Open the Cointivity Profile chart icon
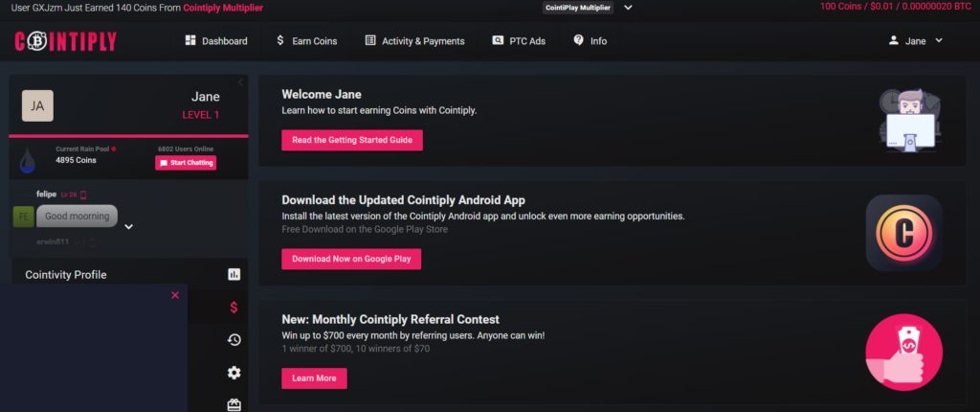 click(x=234, y=274)
